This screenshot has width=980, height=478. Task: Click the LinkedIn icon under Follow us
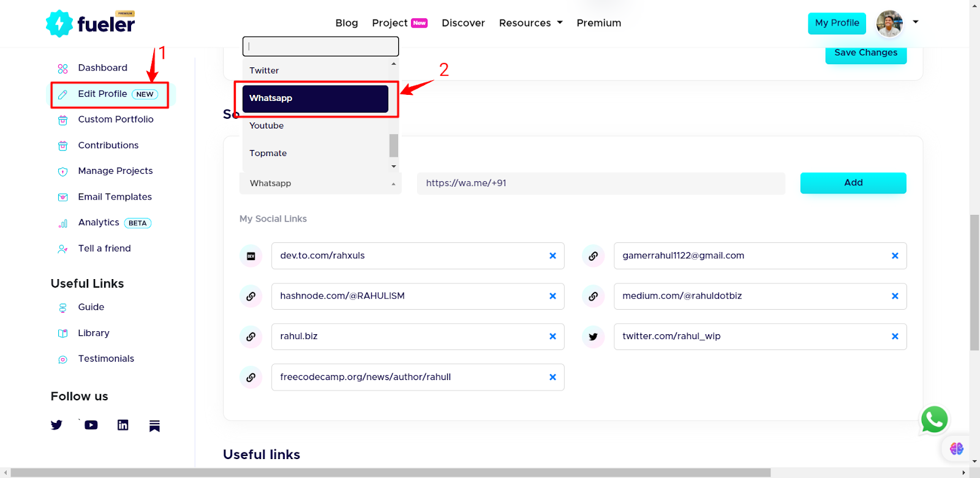tap(123, 425)
